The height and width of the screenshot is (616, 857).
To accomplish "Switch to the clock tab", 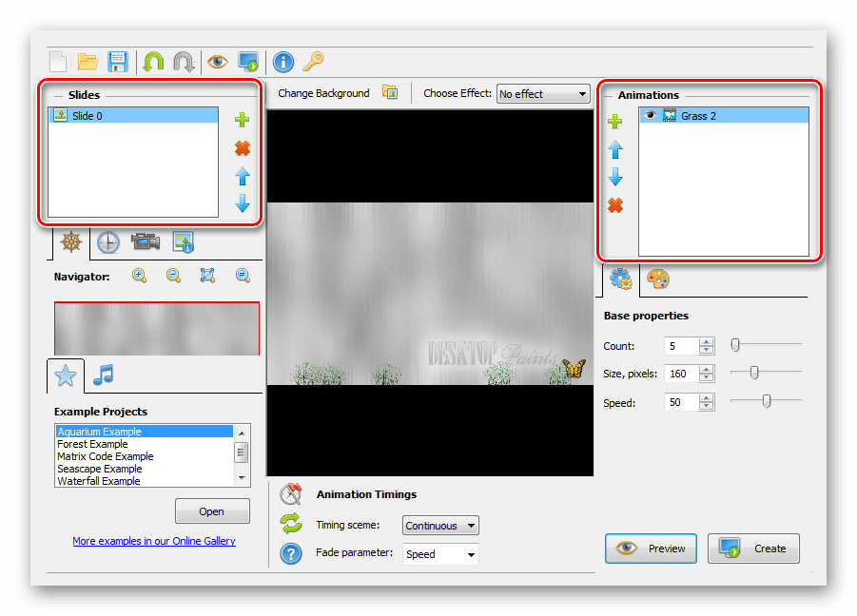I will click(108, 241).
